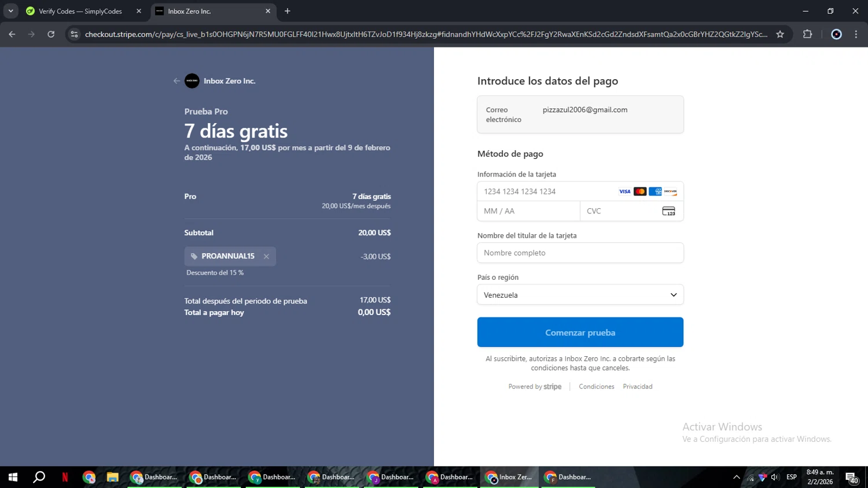
Task: Click the American Express brand icon
Action: 655,191
